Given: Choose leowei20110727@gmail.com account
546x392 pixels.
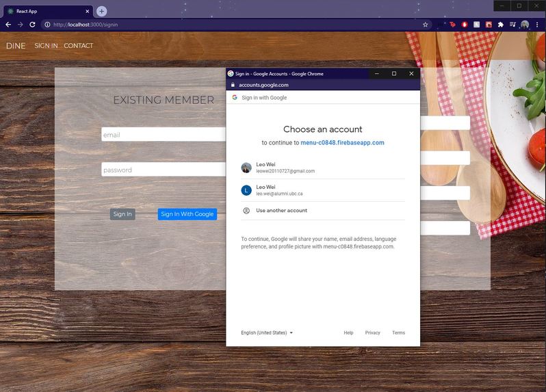Looking at the screenshot, I should coord(323,168).
